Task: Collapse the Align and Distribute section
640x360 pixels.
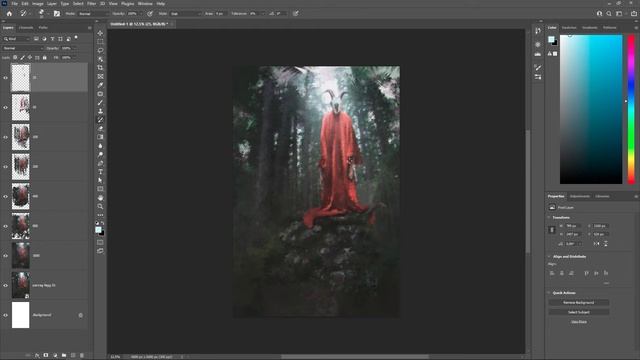Action: [x=549, y=257]
